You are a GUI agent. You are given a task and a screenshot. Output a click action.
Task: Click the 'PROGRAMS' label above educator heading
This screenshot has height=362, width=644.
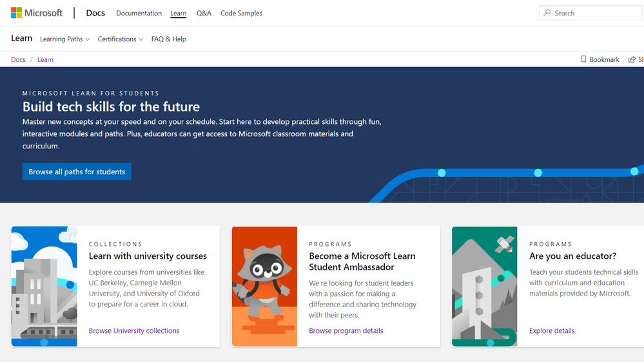coord(551,244)
